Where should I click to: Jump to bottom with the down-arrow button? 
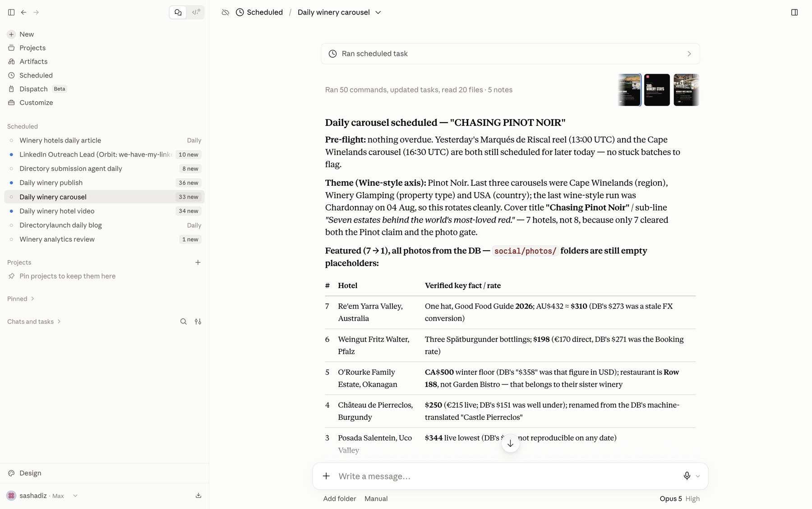point(510,443)
